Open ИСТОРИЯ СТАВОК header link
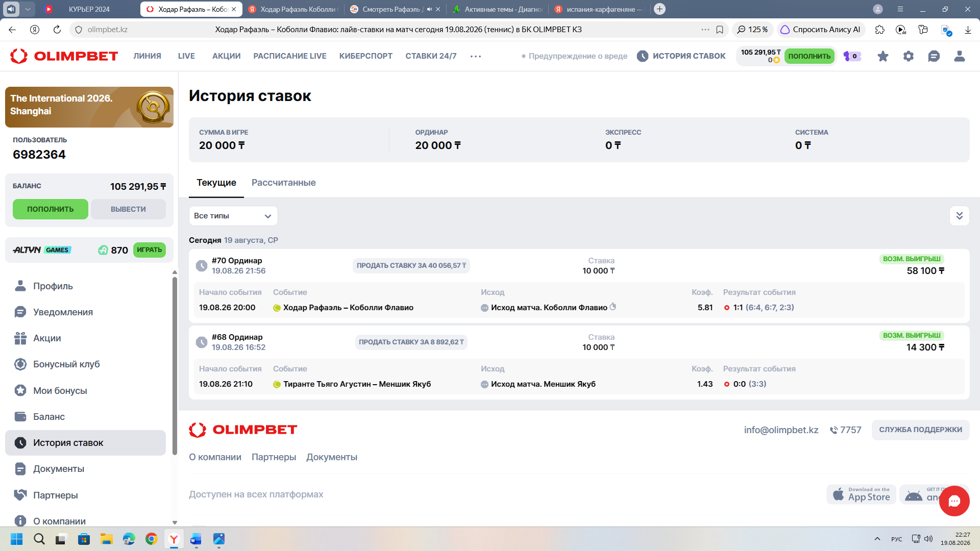This screenshot has height=551, width=980. [x=681, y=56]
